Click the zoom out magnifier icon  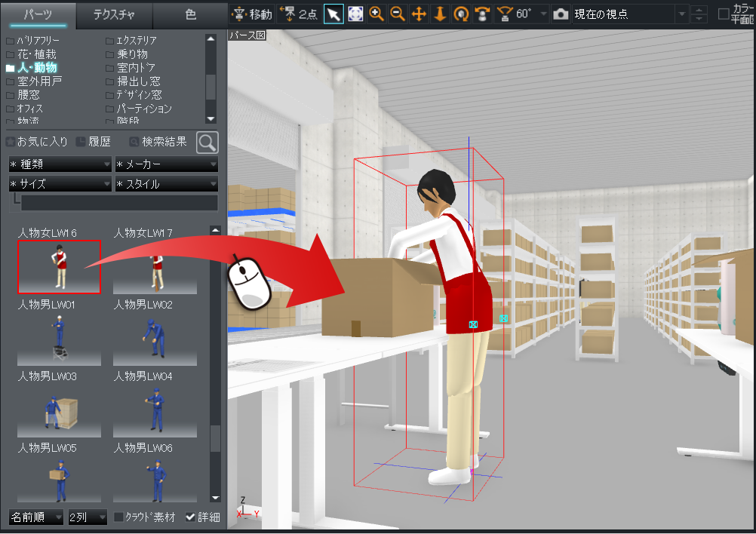pos(397,14)
